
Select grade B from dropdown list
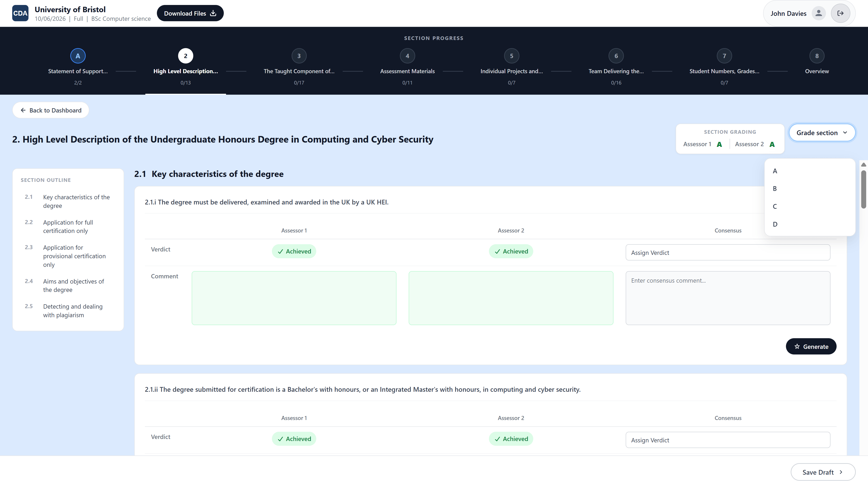[x=810, y=189]
